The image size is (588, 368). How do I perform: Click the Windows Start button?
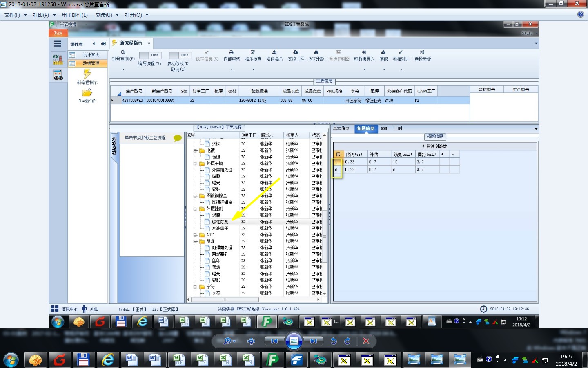(x=11, y=360)
